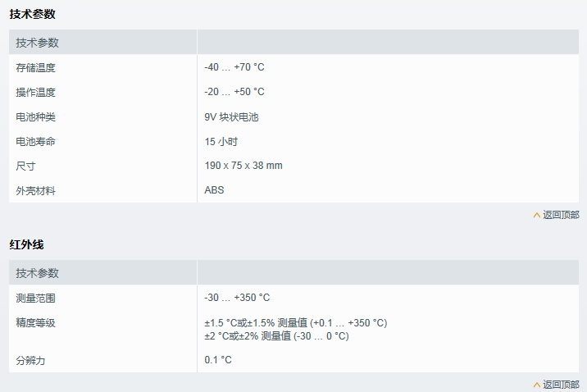The image size is (587, 392).
Task: Click the 电池寿命 value 15 小时
Action: click(x=221, y=141)
